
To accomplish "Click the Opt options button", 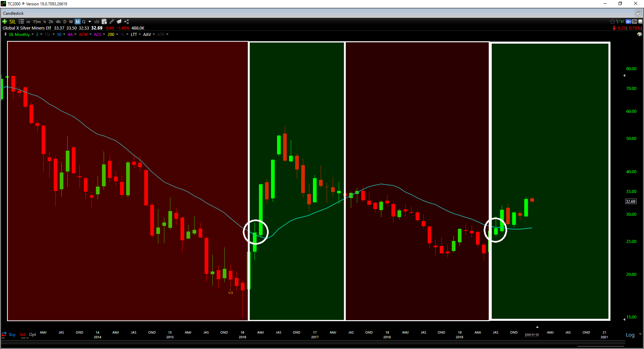I will [33, 335].
